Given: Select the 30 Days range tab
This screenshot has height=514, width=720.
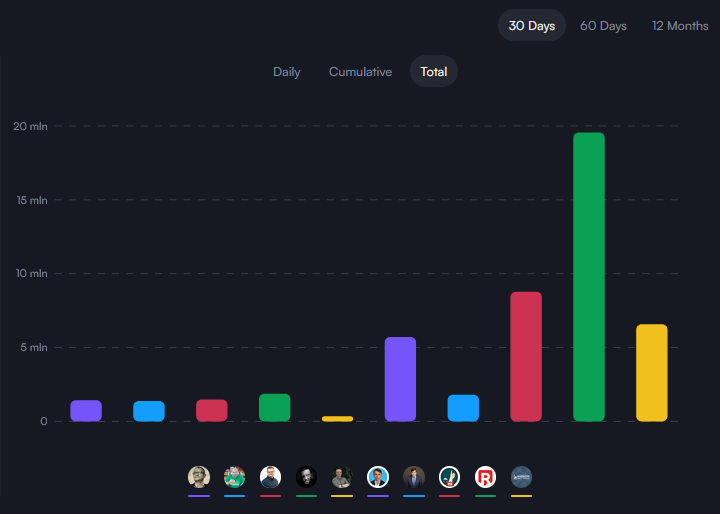Looking at the screenshot, I should pos(532,25).
